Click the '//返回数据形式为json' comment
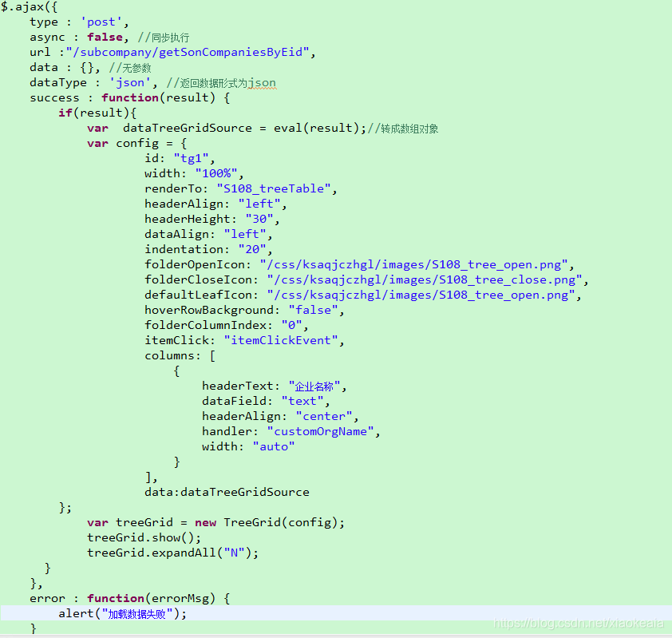Image resolution: width=672 pixels, height=638 pixels. (x=221, y=83)
